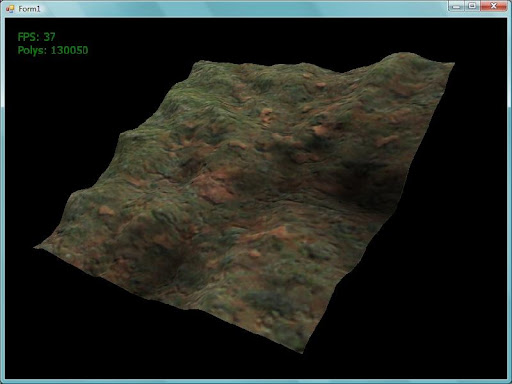Click the Form1 application icon in title bar
The height and width of the screenshot is (384, 512).
point(10,9)
